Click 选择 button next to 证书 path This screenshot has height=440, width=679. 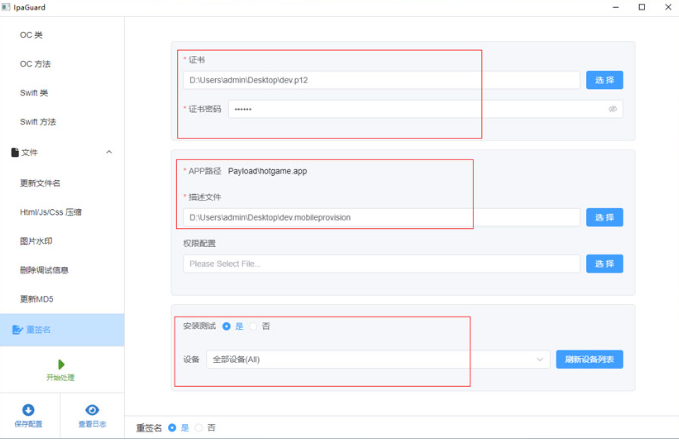(605, 80)
